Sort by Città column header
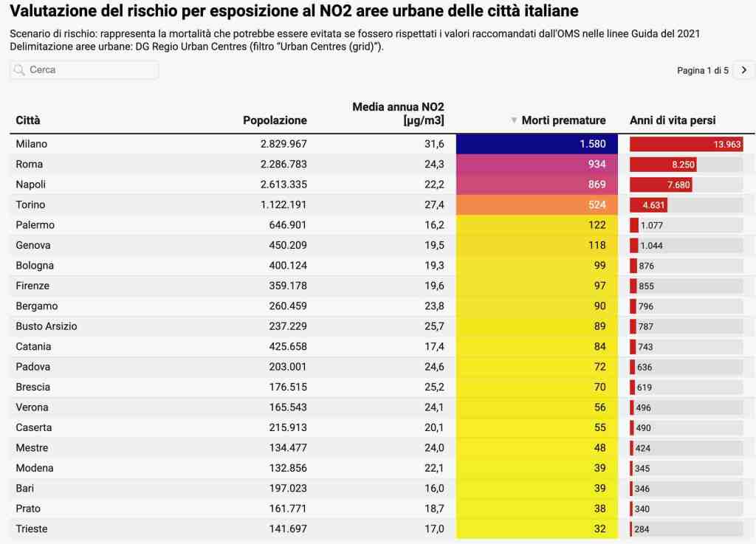The width and height of the screenshot is (756, 544). click(28, 120)
